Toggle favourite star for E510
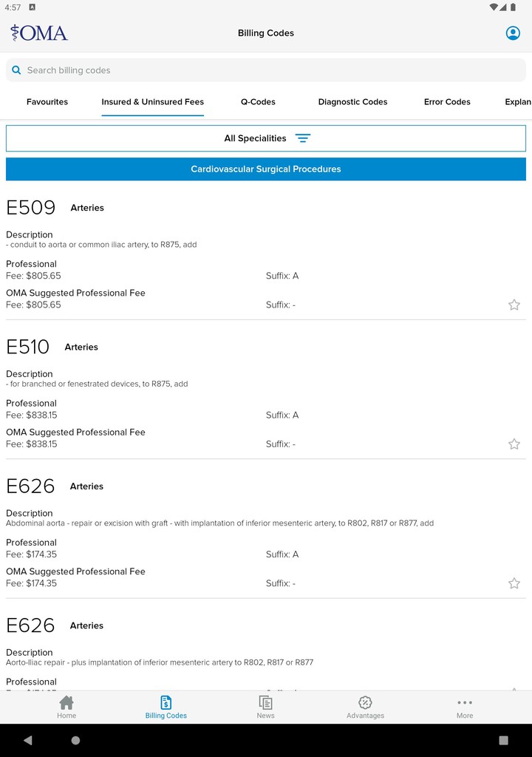 514,444
